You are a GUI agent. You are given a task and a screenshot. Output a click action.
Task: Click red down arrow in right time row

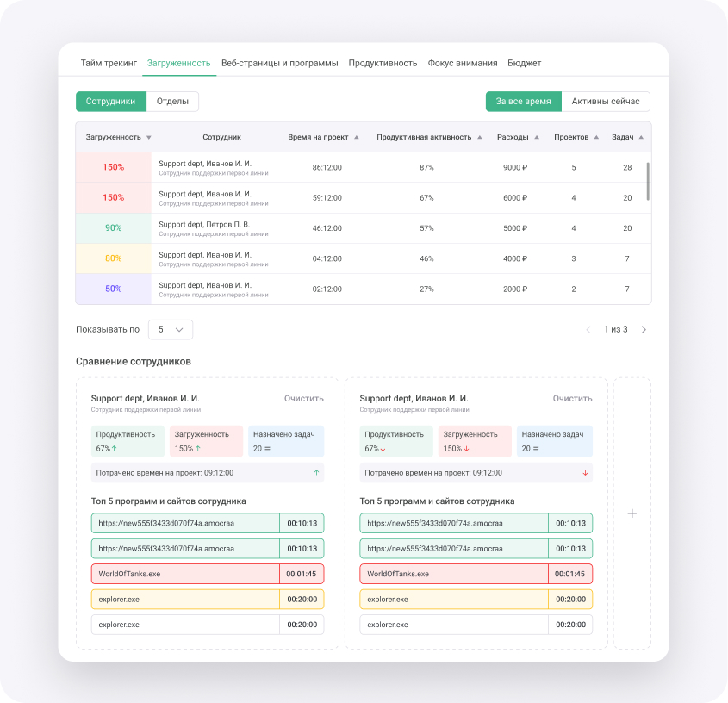click(x=585, y=473)
